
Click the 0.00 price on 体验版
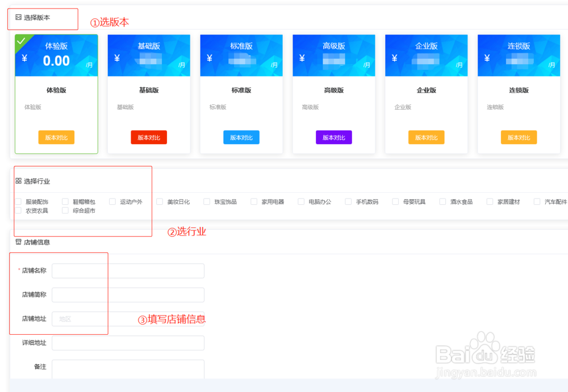point(56,61)
